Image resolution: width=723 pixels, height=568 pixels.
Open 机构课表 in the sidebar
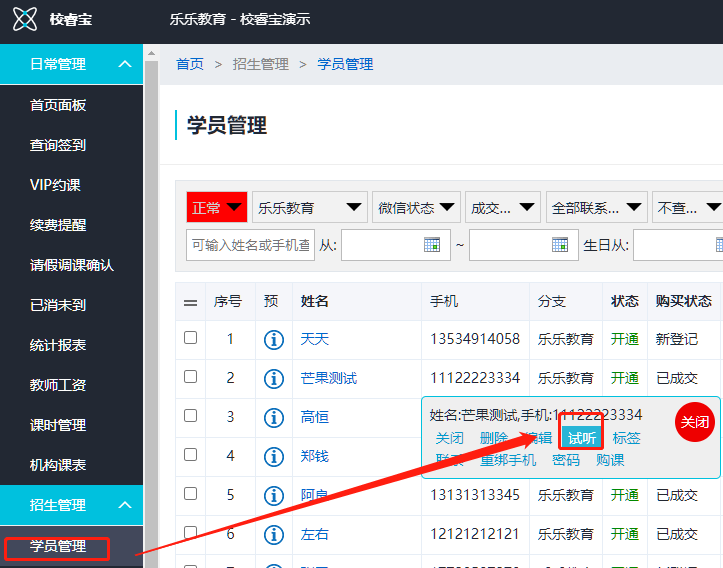[58, 465]
